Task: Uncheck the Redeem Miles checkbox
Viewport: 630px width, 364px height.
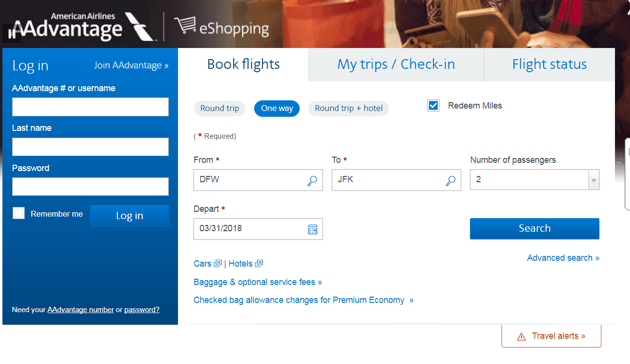Action: tap(433, 105)
